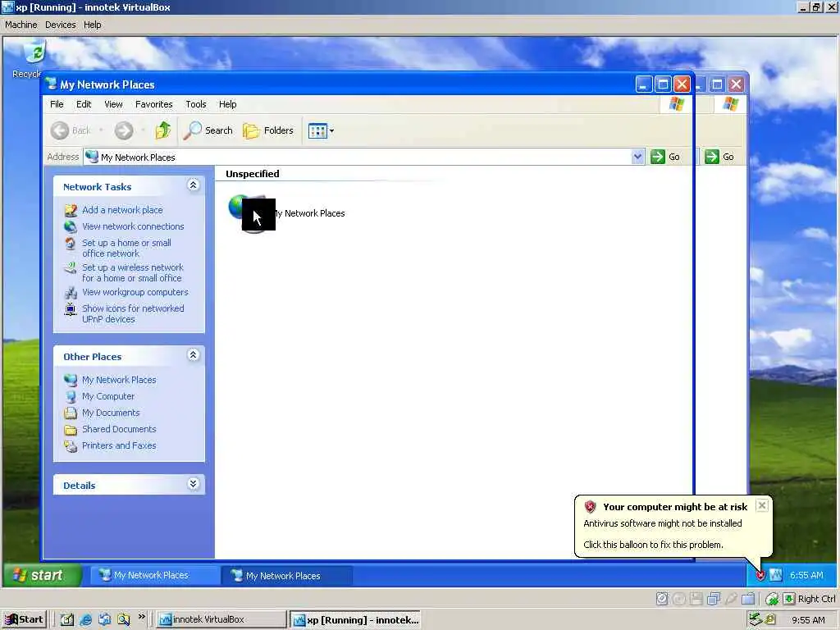Click the Add a network place icon
The image size is (840, 630).
click(x=71, y=210)
